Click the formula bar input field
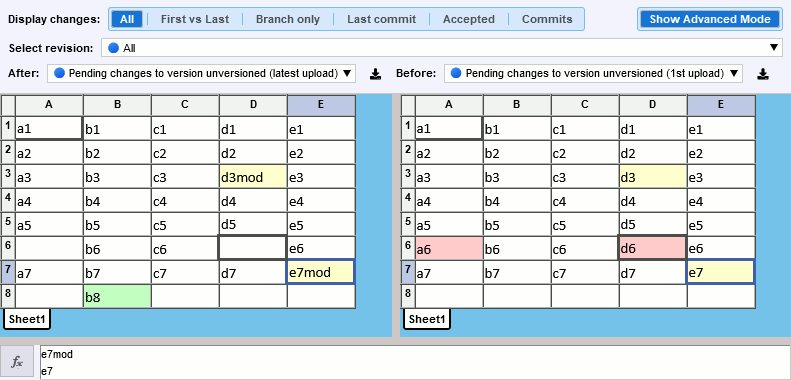Viewport: 791px width, 380px height. pyautogui.click(x=415, y=362)
